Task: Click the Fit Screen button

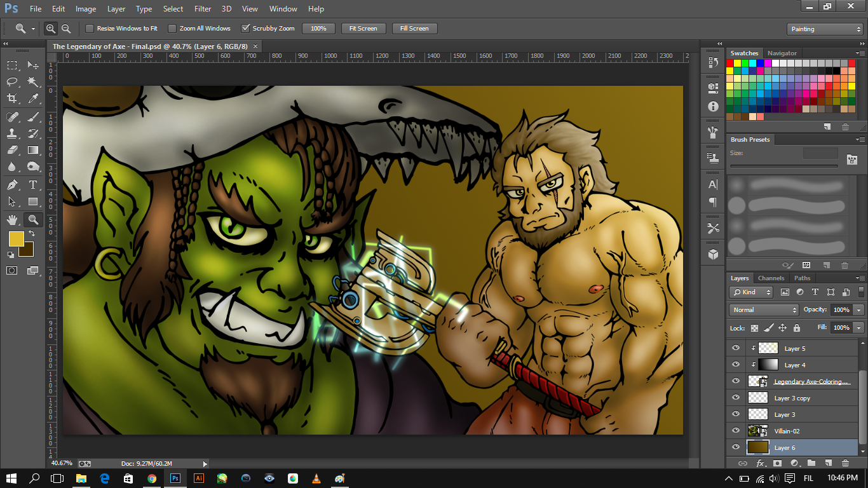Action: (363, 29)
